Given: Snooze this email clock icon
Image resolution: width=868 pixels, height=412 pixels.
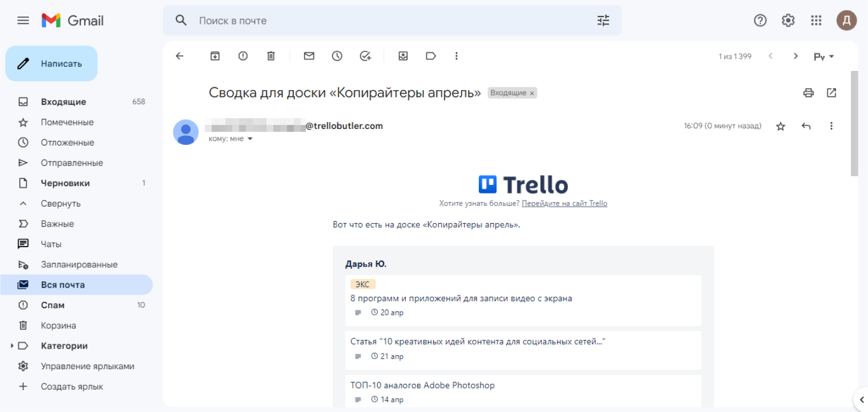Looking at the screenshot, I should pyautogui.click(x=337, y=56).
